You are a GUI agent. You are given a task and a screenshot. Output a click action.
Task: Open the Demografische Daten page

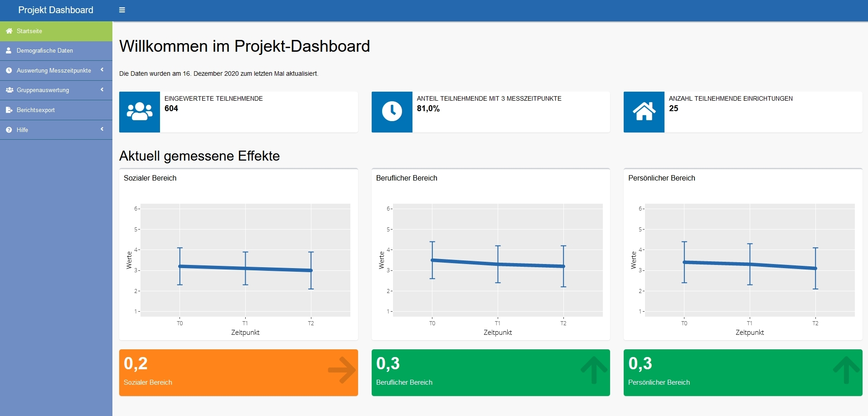[x=44, y=50]
